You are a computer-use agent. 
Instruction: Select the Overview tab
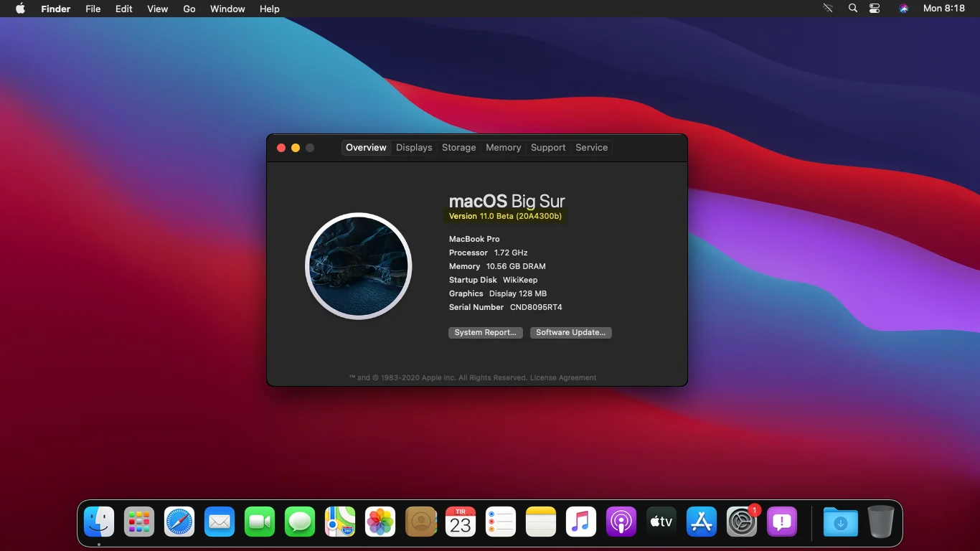[366, 147]
